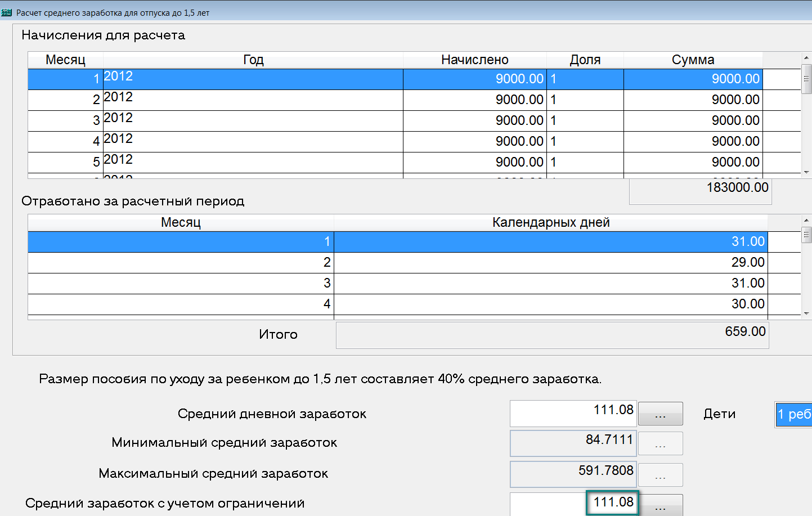Click the Средний дневной заработок input field
This screenshot has height=516, width=812.
pyautogui.click(x=573, y=413)
